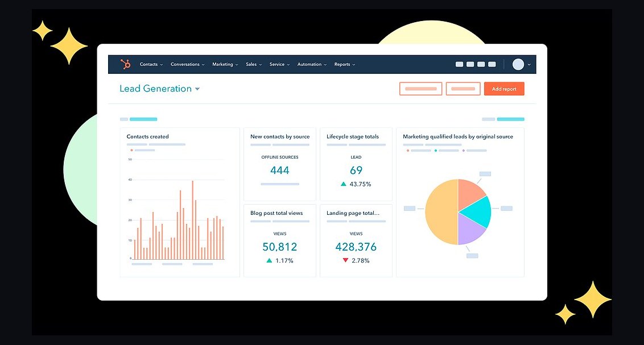The height and width of the screenshot is (345, 644).
Task: Open the Automation menu
Action: tap(312, 64)
